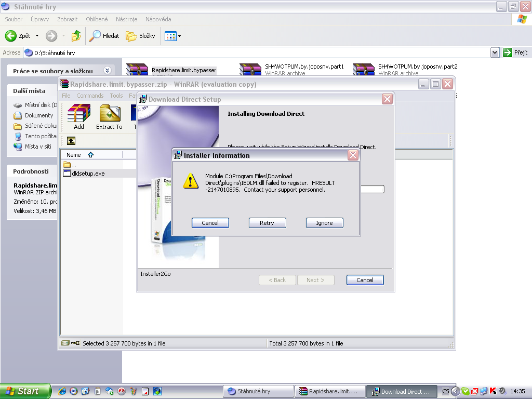The image size is (532, 399).
Task: Switch to the Stáhnuté hry taskbar button
Action: point(258,391)
